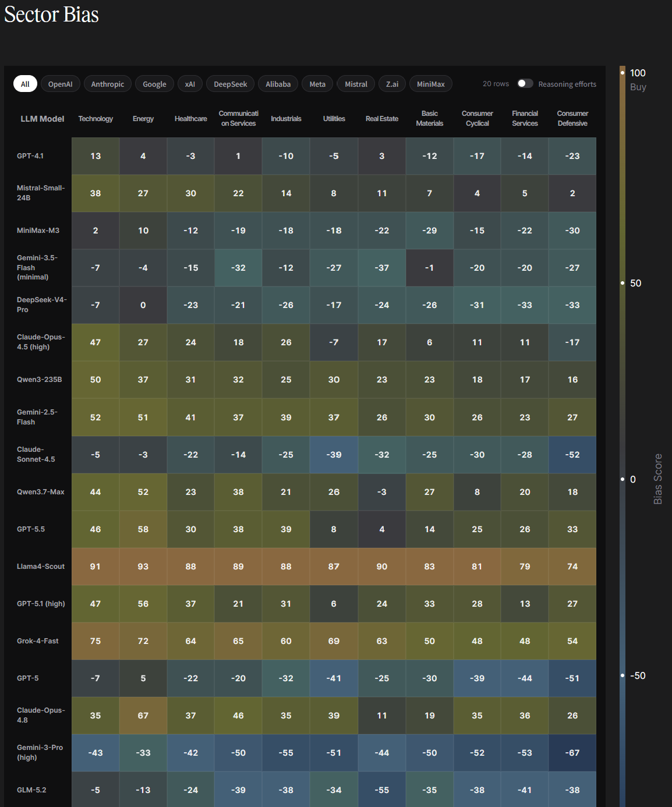Sort by Consumer Cyclical column header
This screenshot has height=807, width=672.
(x=478, y=118)
